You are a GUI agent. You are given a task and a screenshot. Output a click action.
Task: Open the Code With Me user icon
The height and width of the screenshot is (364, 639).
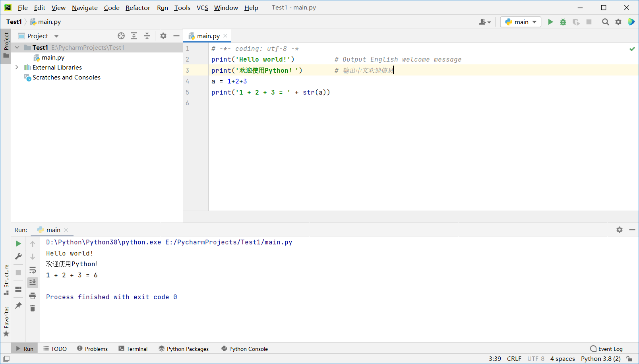[x=485, y=22]
